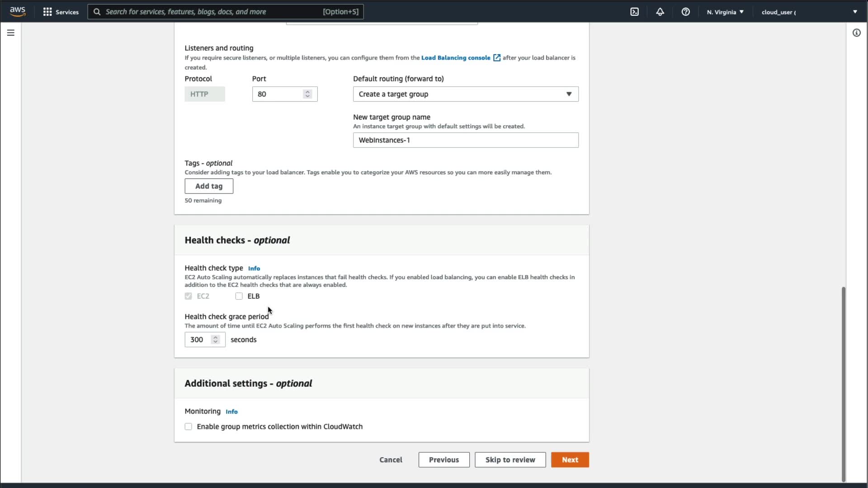Click the New target group name field
Viewport: 868px width, 488px height.
pos(465,140)
